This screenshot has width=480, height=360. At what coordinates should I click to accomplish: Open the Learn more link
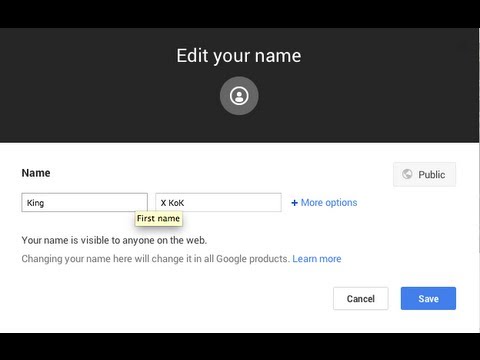tap(317, 259)
